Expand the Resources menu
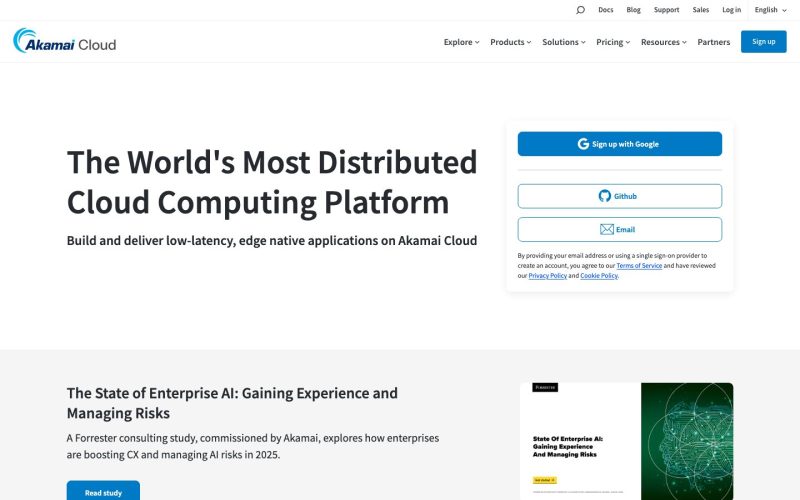 pos(664,42)
